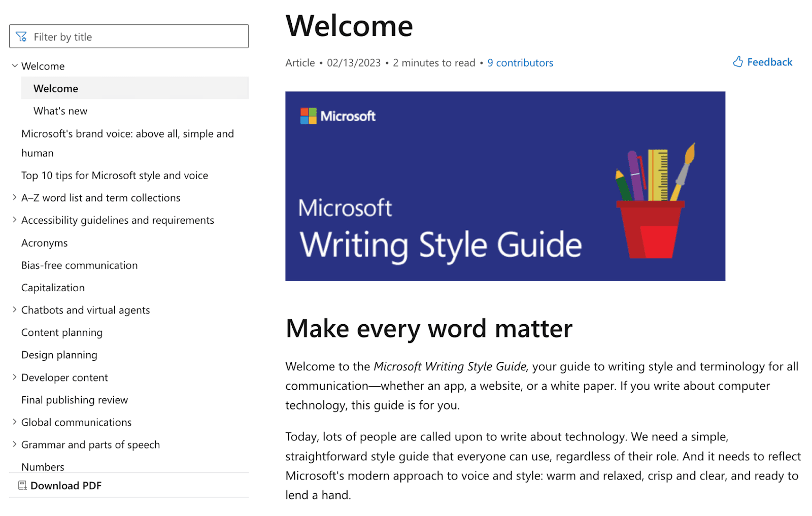Click the Download PDF document icon
Image resolution: width=812 pixels, height=516 pixels.
tap(22, 485)
